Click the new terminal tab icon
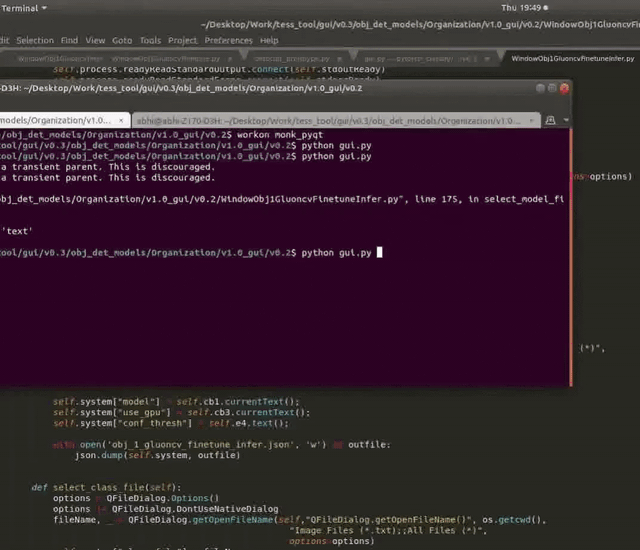The image size is (640, 550). (x=549, y=120)
